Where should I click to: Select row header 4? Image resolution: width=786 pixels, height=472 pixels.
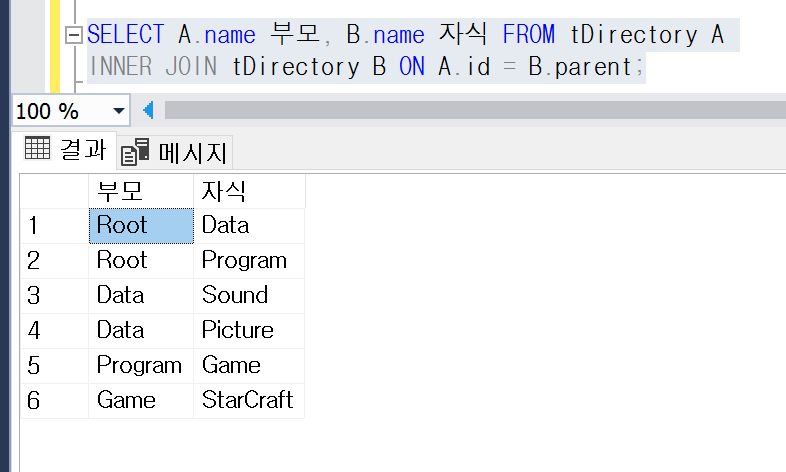click(x=55, y=331)
